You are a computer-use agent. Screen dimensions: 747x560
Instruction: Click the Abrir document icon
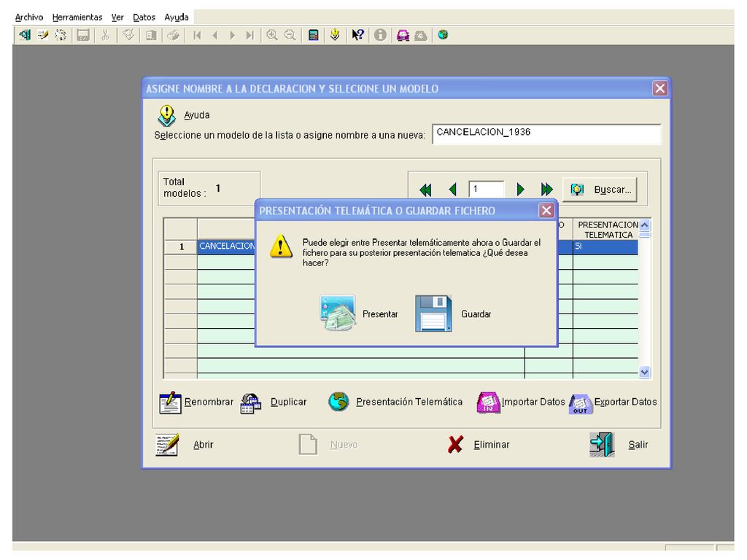pyautogui.click(x=167, y=445)
